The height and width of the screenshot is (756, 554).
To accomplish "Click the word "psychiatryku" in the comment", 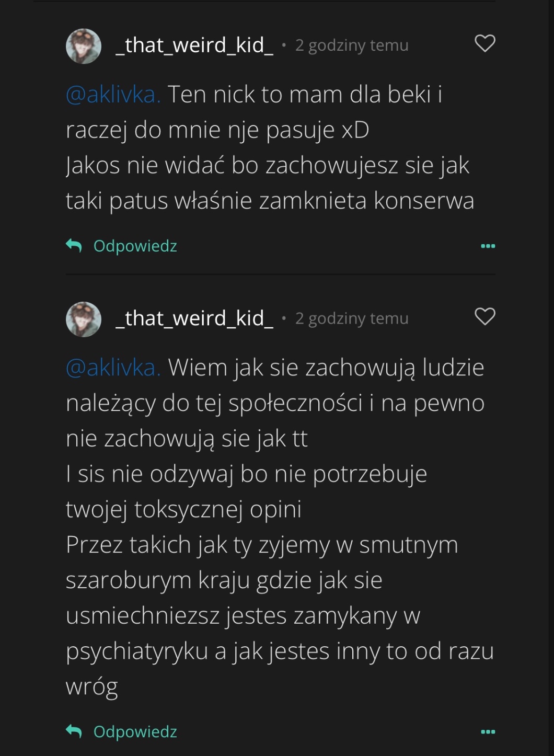I will click(137, 652).
